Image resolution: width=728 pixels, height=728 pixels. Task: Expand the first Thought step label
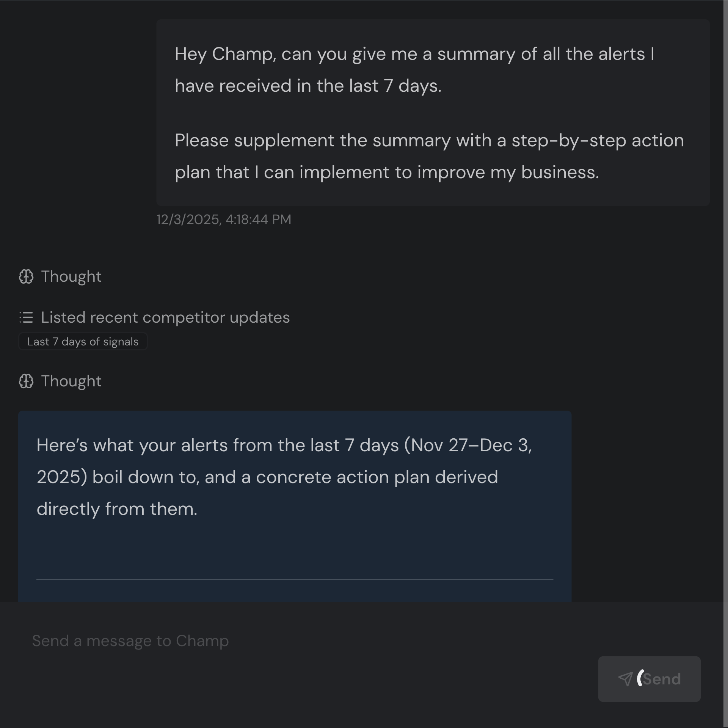pos(71,276)
